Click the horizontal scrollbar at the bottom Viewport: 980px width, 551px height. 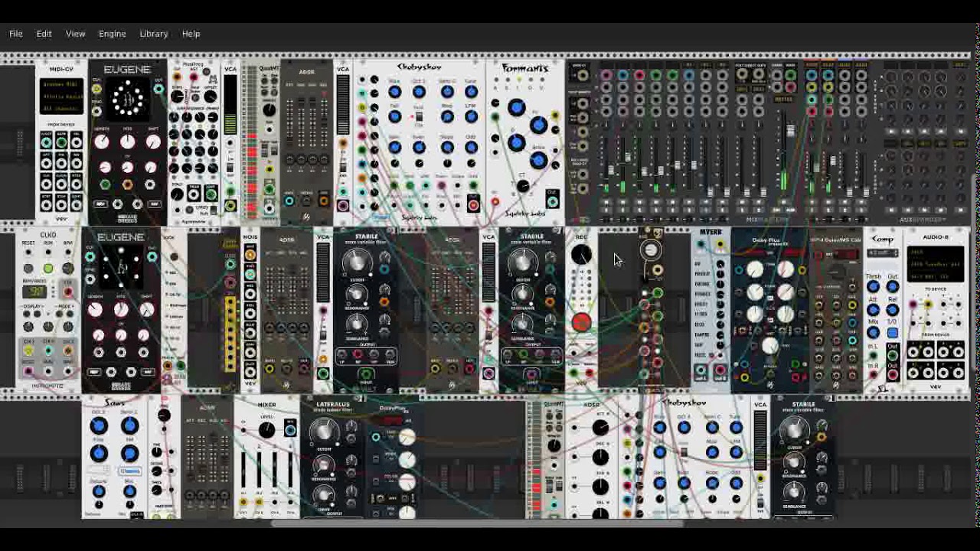click(x=477, y=524)
